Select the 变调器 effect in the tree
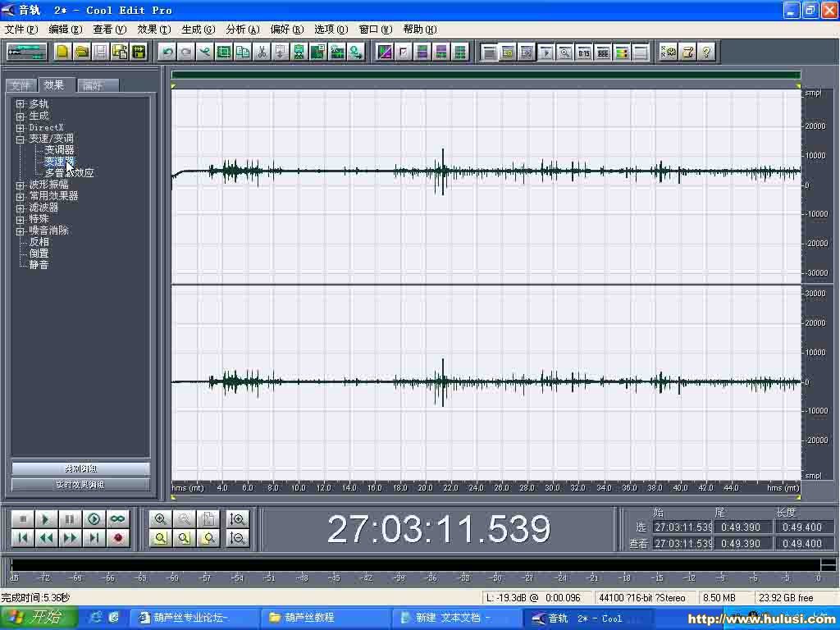The height and width of the screenshot is (630, 840). pos(59,150)
